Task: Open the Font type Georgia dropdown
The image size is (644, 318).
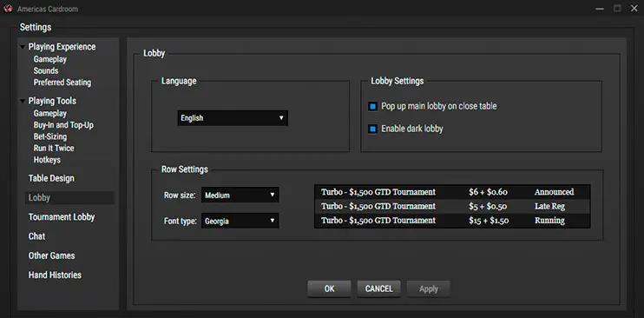Action: (240, 221)
